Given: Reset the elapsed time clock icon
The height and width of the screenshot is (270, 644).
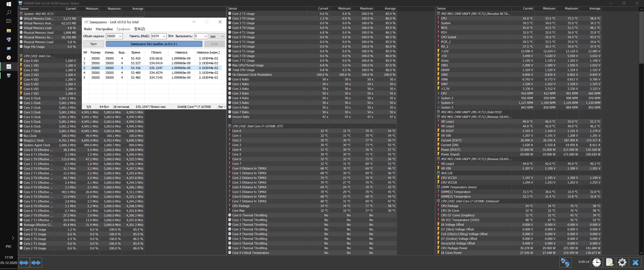Looking at the screenshot, I should [x=596, y=262].
